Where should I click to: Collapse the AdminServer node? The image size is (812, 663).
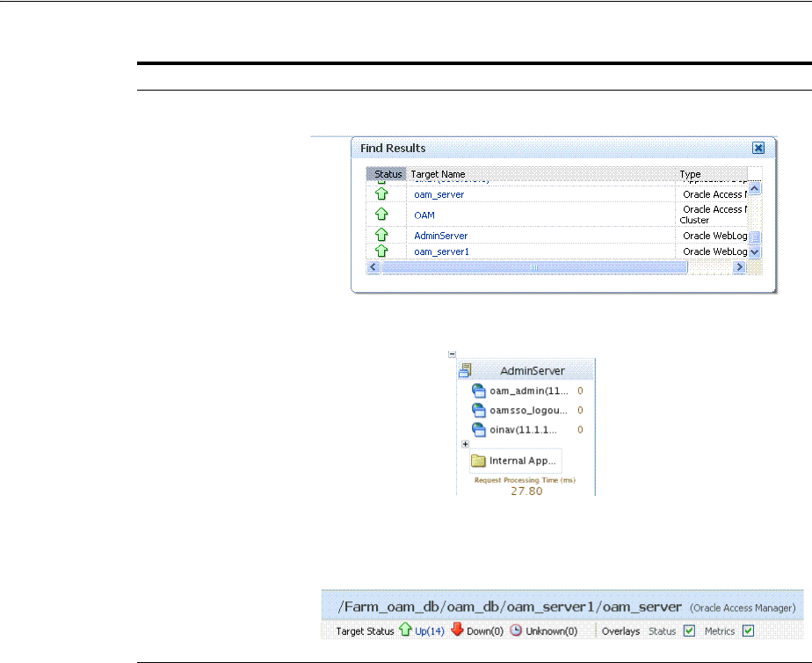point(452,354)
